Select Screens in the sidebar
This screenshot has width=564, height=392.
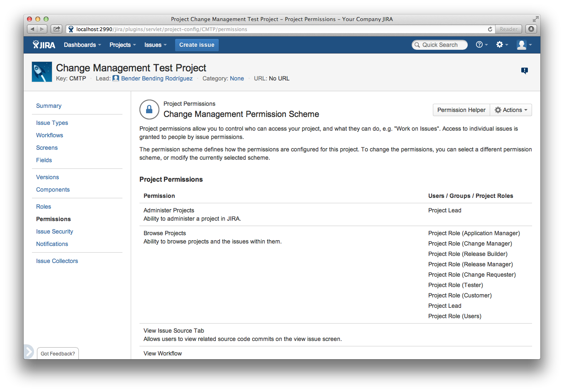tap(47, 148)
